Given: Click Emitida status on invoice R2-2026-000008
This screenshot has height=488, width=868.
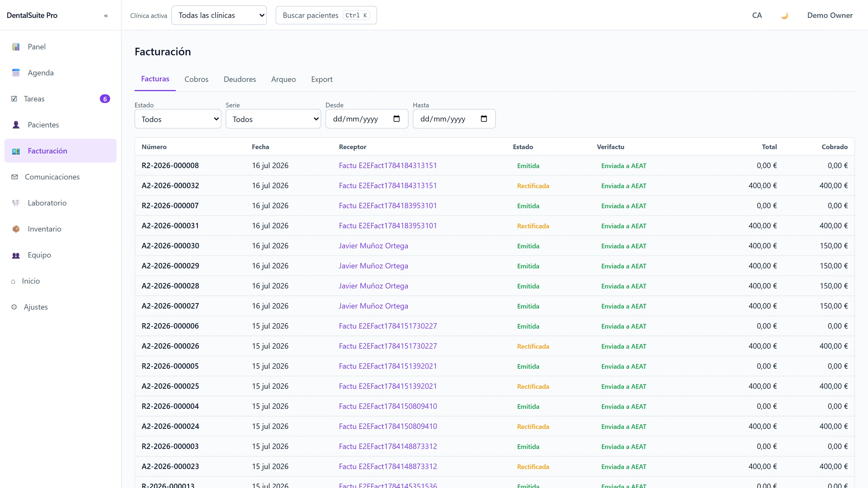Looking at the screenshot, I should pyautogui.click(x=528, y=166).
